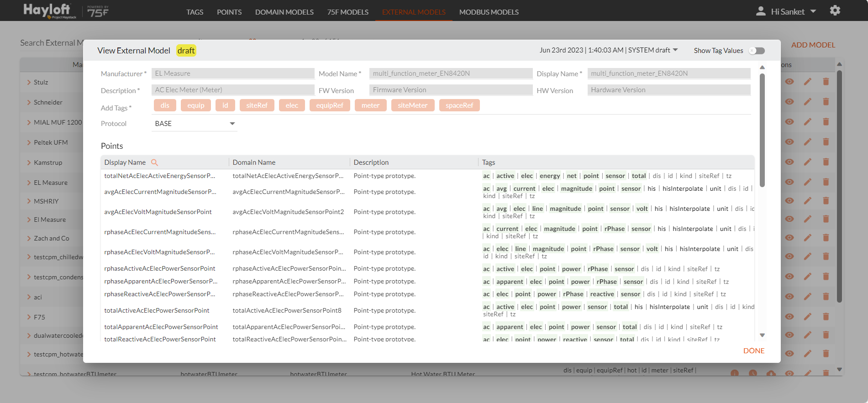
Task: Expand the Kamstrup row chevron
Action: (x=29, y=162)
